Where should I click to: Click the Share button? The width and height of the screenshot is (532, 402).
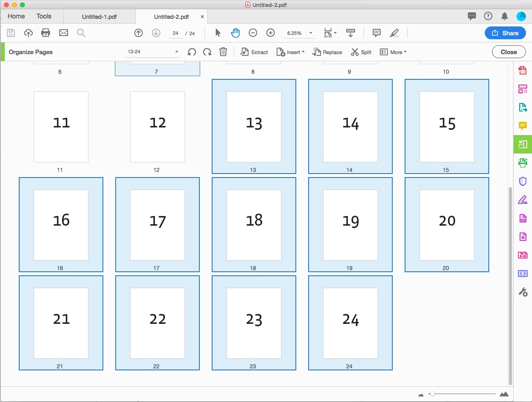(x=505, y=33)
